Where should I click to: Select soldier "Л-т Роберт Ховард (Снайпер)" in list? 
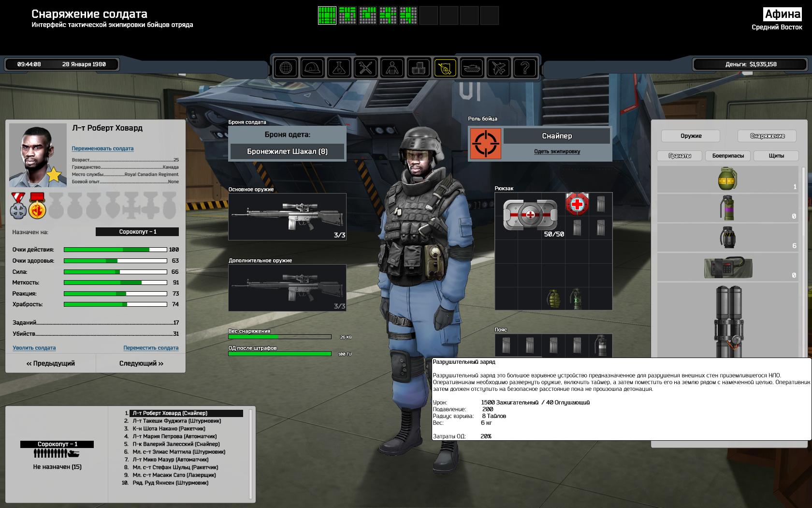click(186, 413)
